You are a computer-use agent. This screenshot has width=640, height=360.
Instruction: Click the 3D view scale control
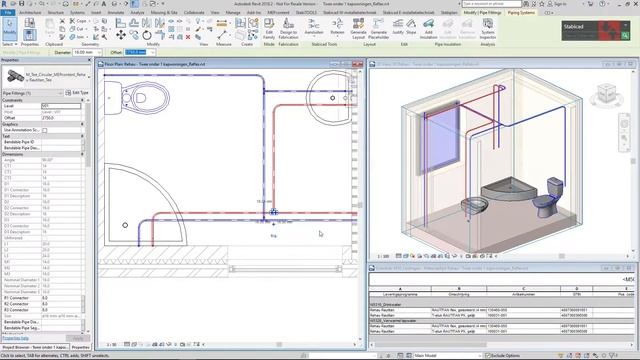click(x=383, y=256)
